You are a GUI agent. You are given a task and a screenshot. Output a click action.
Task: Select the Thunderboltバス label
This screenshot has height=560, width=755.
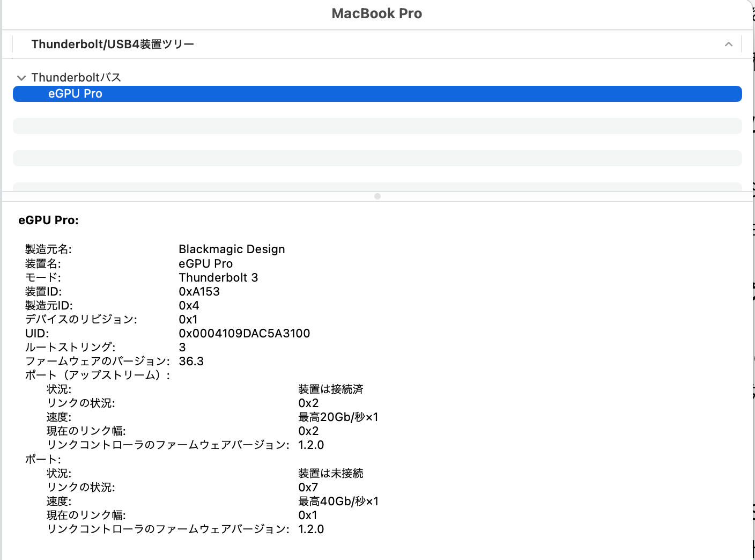76,78
